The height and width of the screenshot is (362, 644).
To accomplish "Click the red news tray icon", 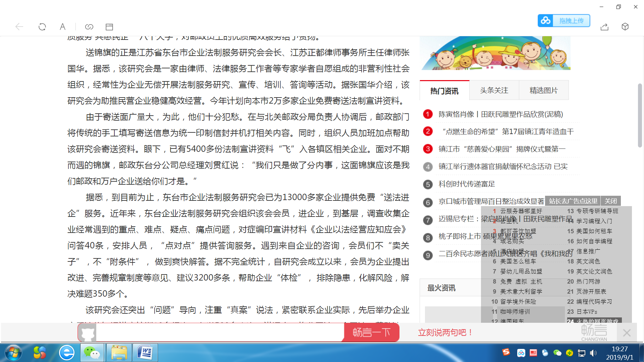I will point(533,353).
